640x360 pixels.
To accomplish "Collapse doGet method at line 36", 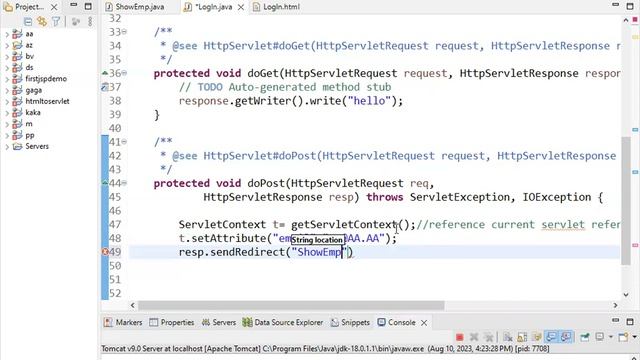I will point(124,73).
